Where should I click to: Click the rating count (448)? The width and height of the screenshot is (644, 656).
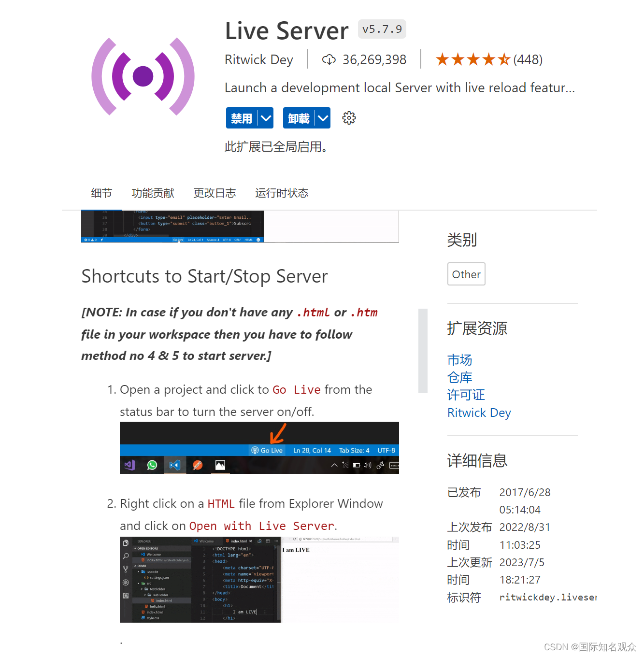528,60
